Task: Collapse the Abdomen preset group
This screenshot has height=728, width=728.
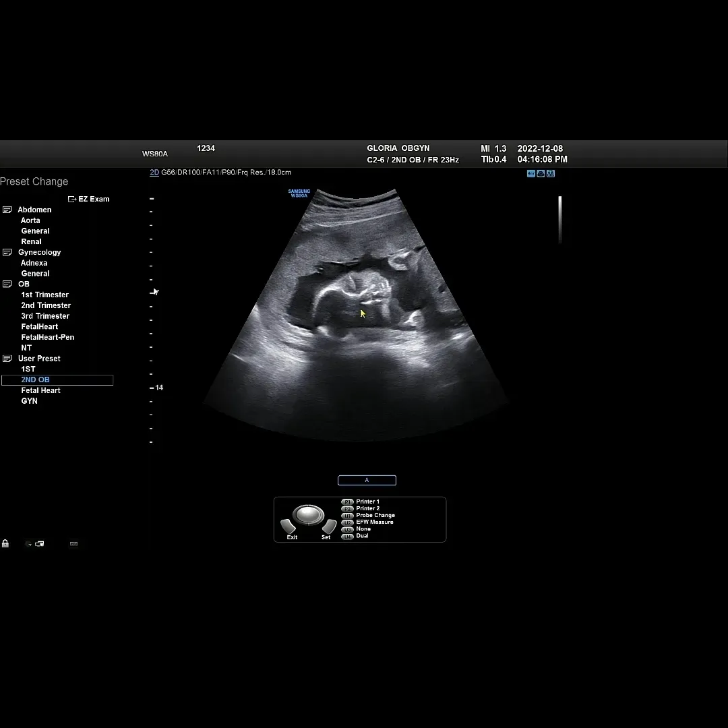Action: click(7, 210)
